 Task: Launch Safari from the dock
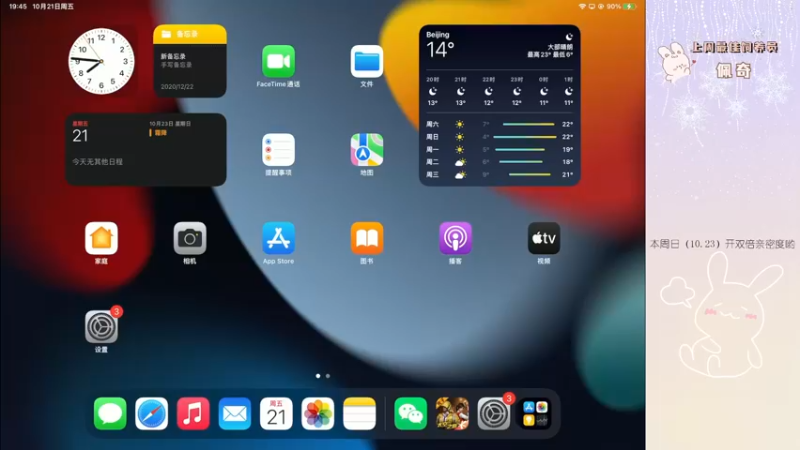coord(152,413)
